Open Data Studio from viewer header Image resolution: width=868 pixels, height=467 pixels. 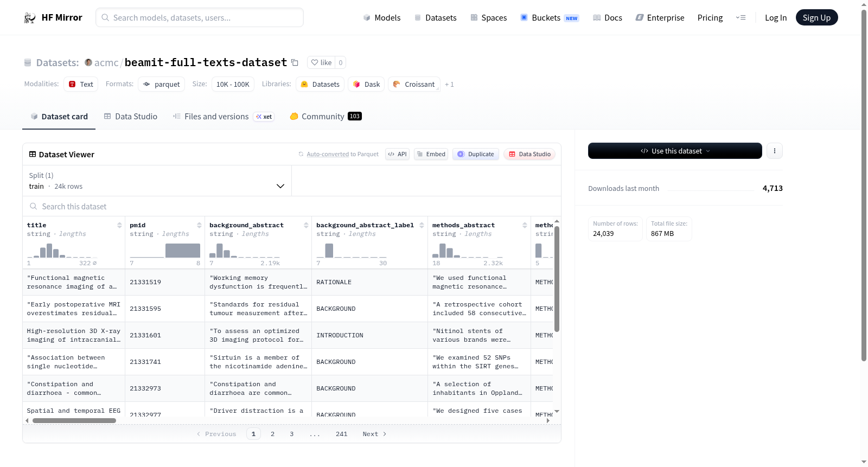click(x=529, y=154)
